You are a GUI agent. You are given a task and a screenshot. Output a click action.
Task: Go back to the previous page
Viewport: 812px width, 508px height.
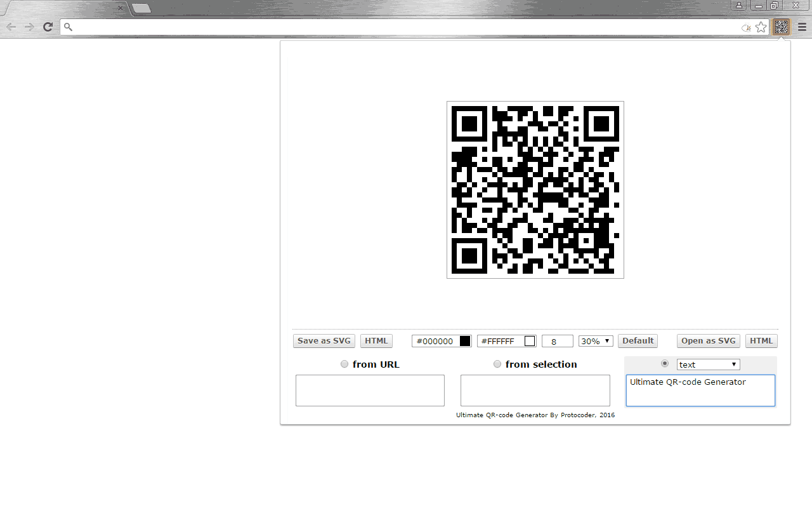[x=11, y=27]
